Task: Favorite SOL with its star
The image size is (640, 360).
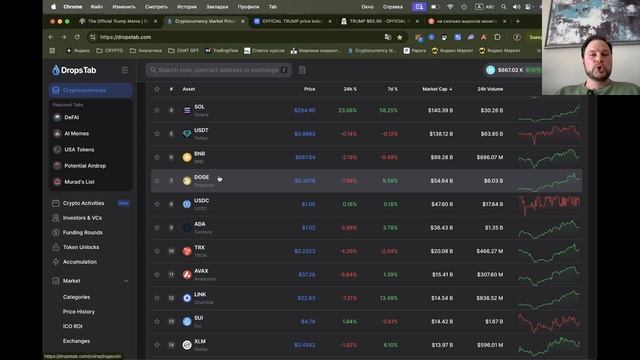Action: coord(157,110)
